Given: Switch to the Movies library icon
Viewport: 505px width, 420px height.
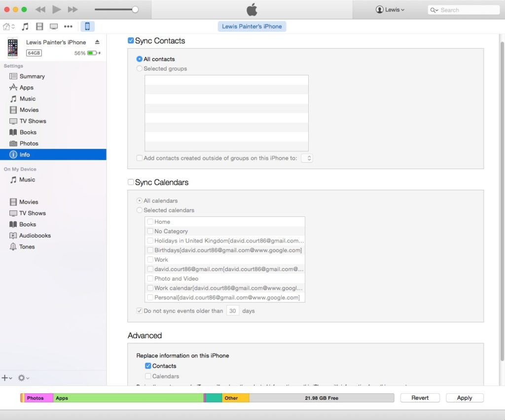Looking at the screenshot, I should [x=39, y=27].
